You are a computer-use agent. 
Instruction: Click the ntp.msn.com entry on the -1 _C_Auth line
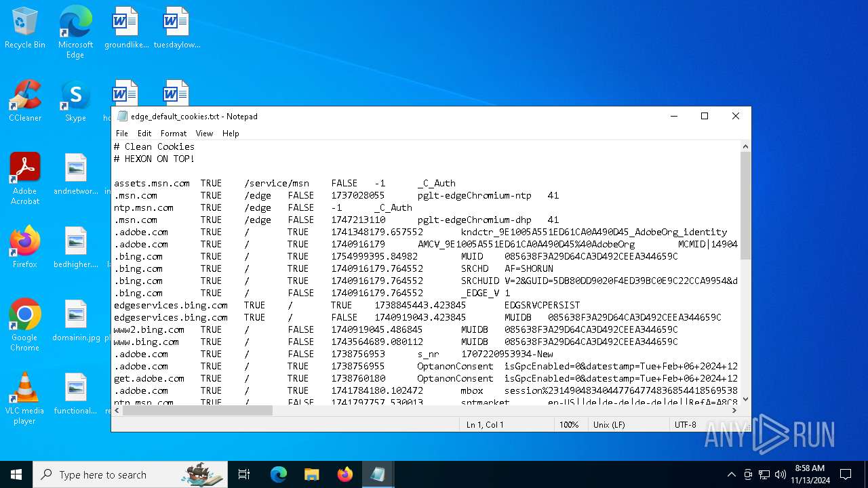pos(144,207)
